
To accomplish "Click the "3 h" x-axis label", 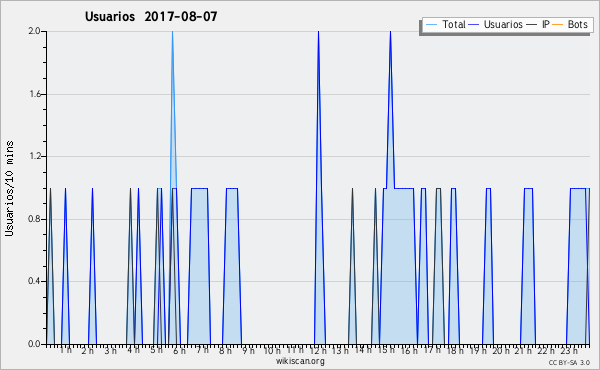I will (111, 350).
